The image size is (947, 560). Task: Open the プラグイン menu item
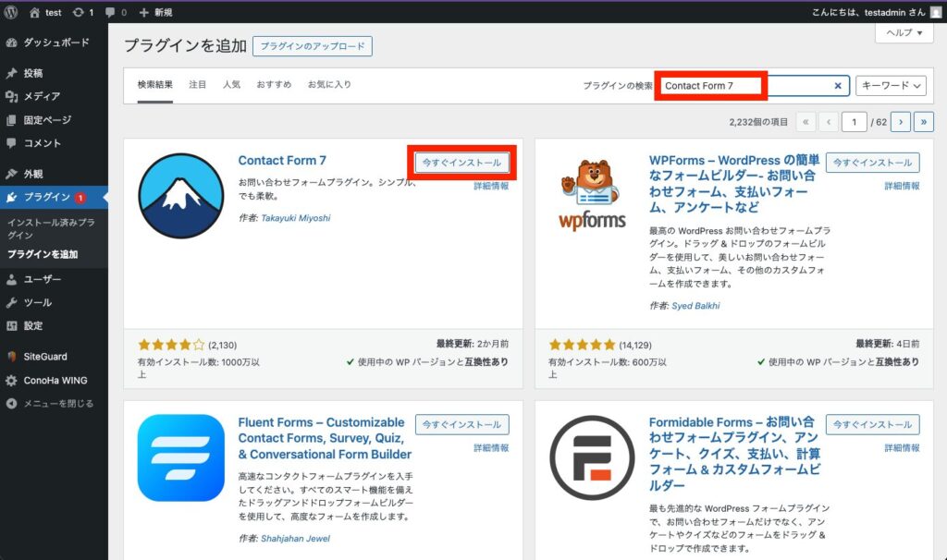54,198
